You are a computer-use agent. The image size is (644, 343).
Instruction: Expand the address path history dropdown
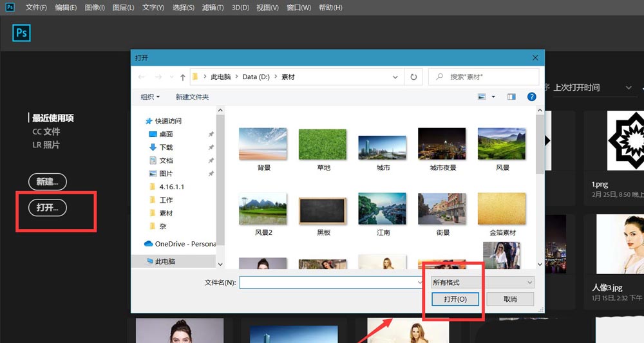pyautogui.click(x=395, y=77)
